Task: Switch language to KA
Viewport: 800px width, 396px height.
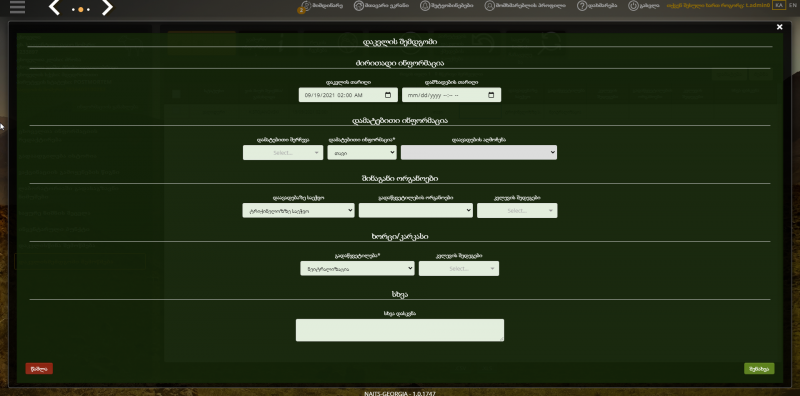Action: 779,5
